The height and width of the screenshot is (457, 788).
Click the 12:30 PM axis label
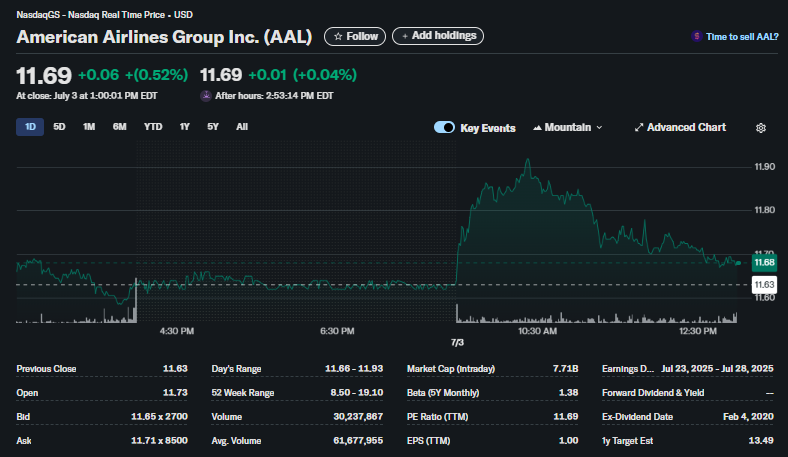point(698,331)
